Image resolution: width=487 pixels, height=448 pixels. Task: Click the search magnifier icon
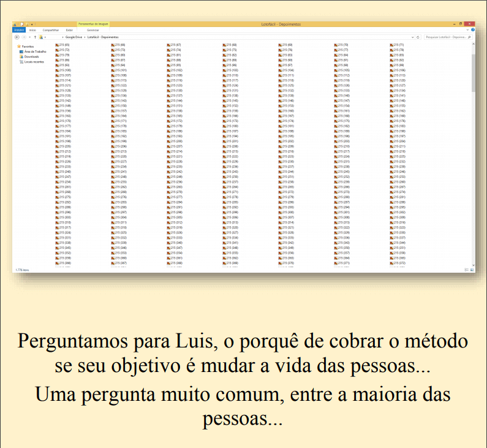(470, 37)
